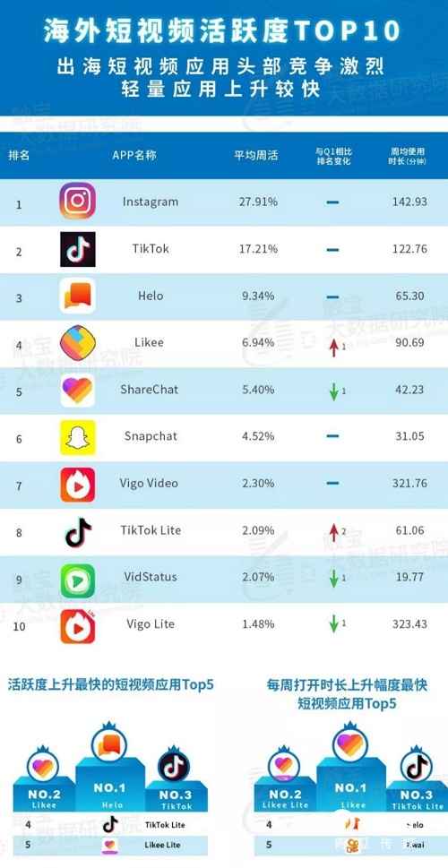The width and height of the screenshot is (448, 868).
Task: Click the Vigo Video 321.76 duration value
Action: pos(409,484)
